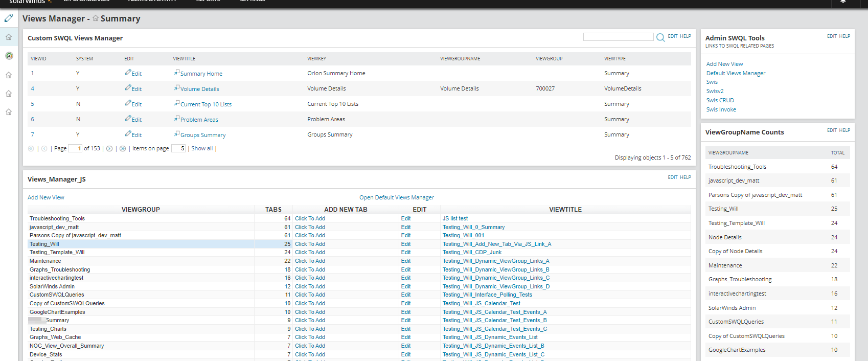Click EDIT on ViewGroupName Counts panel
Viewport: 868px width, 361px height.
tap(832, 130)
